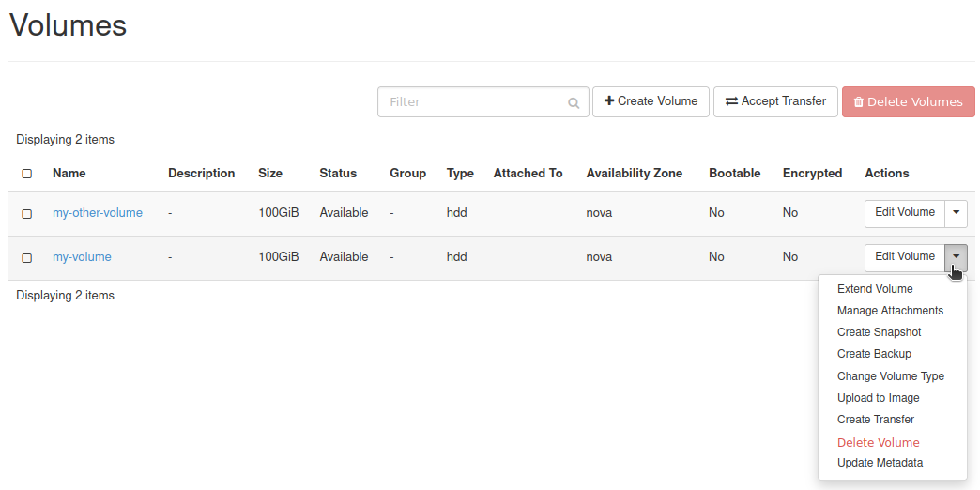This screenshot has width=980, height=490.
Task: Choose Create Transfer menu entry
Action: [876, 420]
